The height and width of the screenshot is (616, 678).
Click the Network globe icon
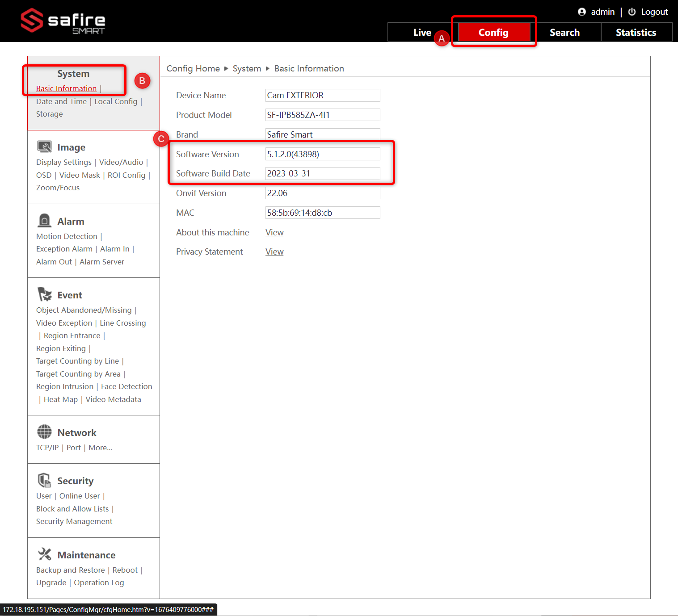44,432
